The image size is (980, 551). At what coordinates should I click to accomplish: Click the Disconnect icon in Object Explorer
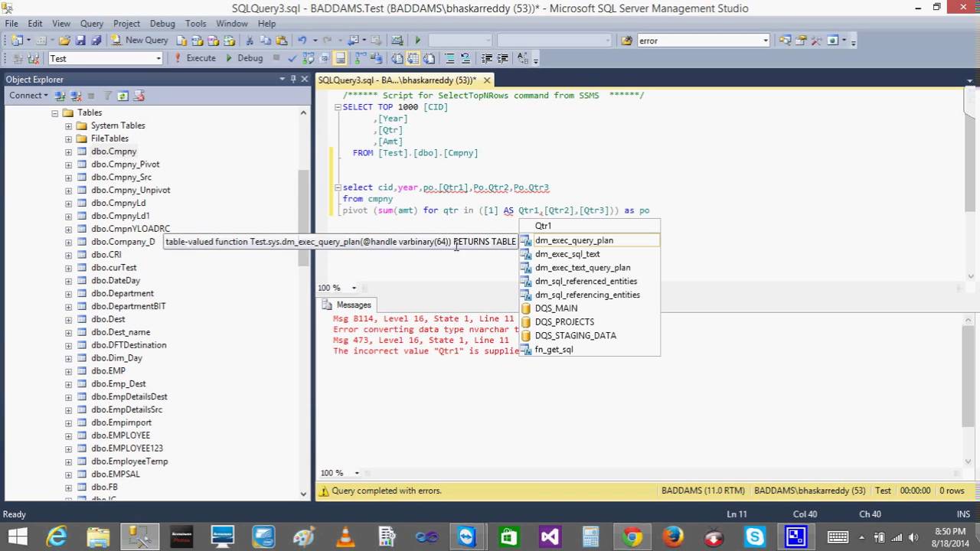click(x=76, y=96)
